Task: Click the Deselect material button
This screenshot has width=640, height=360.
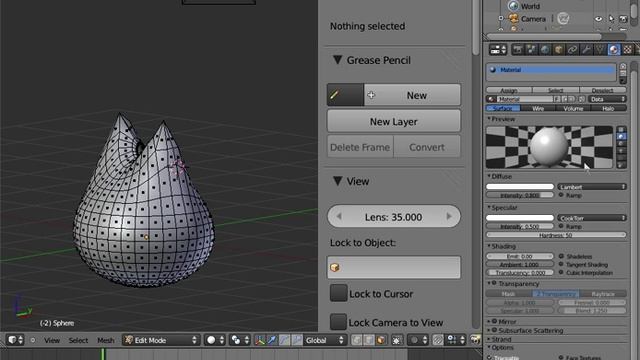Action: (x=602, y=90)
